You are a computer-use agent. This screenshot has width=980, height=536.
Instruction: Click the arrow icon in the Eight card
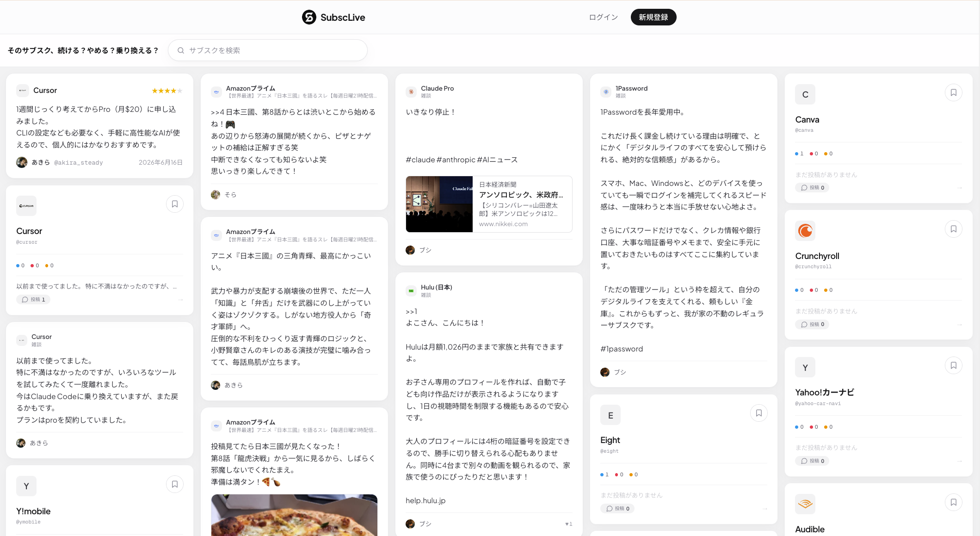(764, 509)
